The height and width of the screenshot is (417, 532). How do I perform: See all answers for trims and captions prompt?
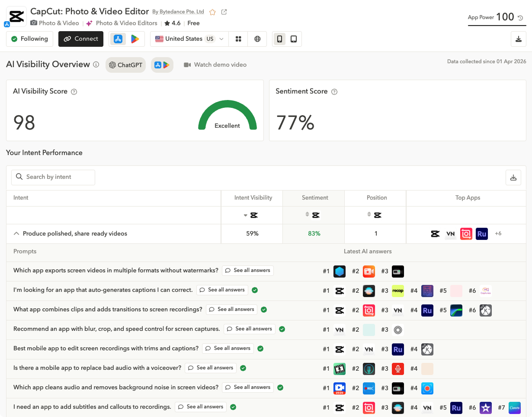click(228, 349)
